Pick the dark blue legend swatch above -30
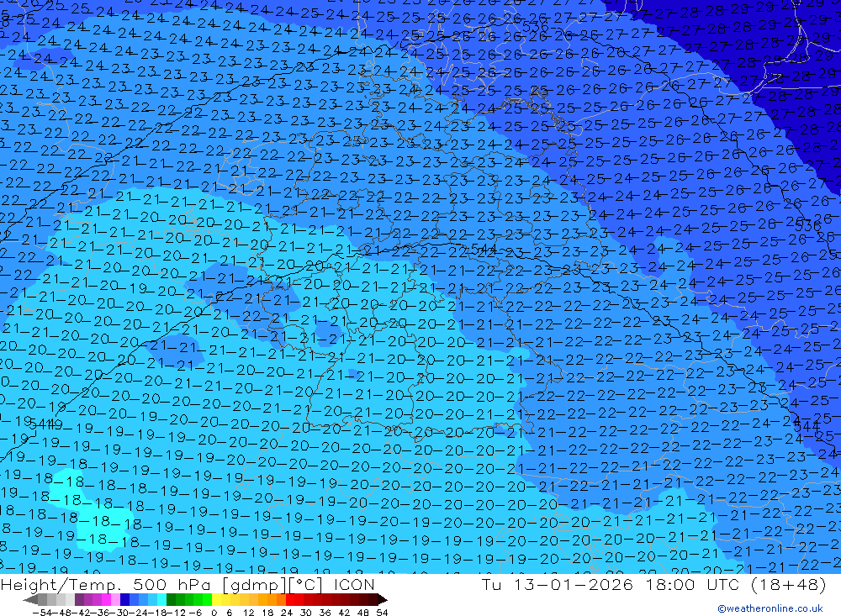Screen dimensions: 841x616 click(125, 600)
